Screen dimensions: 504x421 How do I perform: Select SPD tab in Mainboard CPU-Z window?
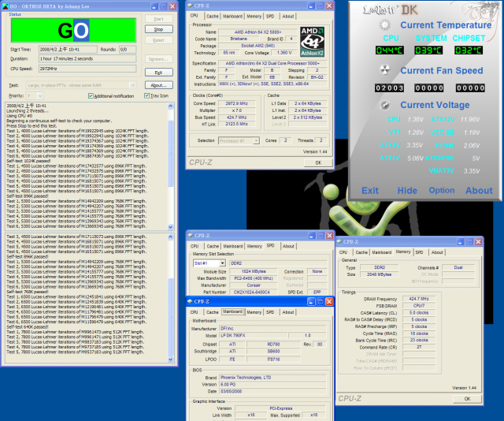click(x=270, y=312)
